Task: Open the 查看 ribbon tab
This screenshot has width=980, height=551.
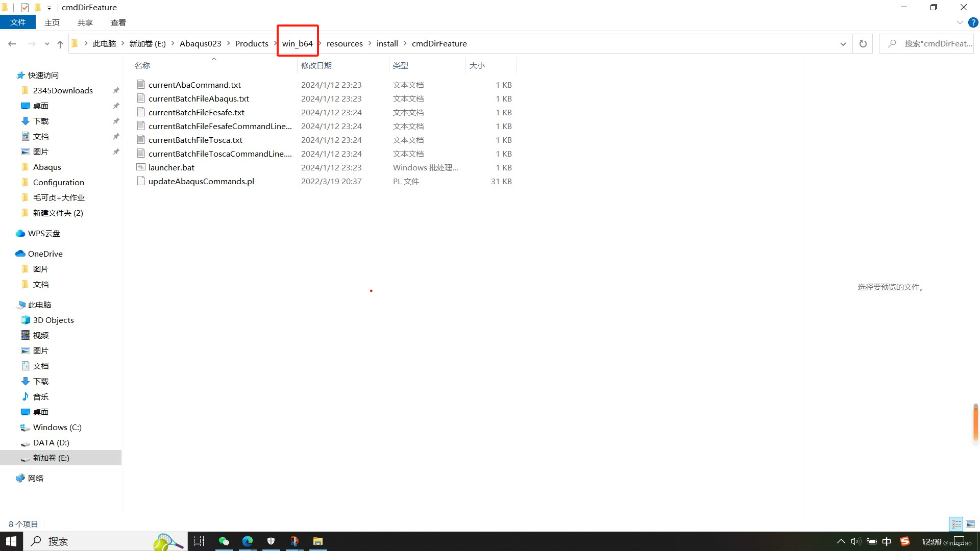Action: [x=118, y=22]
